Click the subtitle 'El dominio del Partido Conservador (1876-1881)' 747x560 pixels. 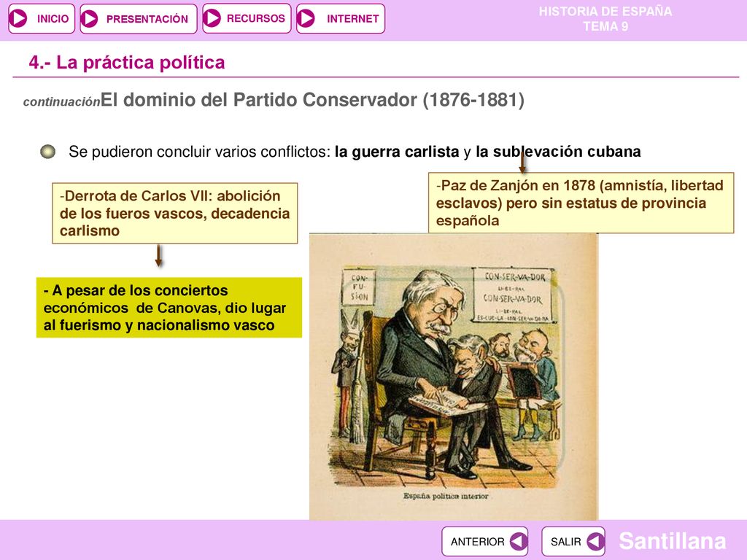312,99
